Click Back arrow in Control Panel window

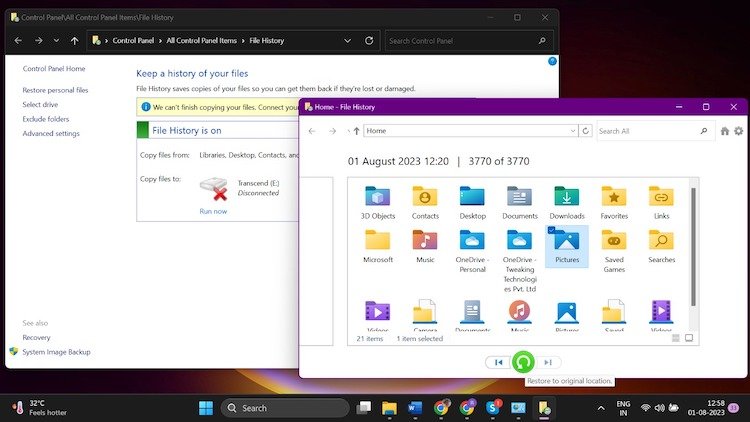point(18,41)
